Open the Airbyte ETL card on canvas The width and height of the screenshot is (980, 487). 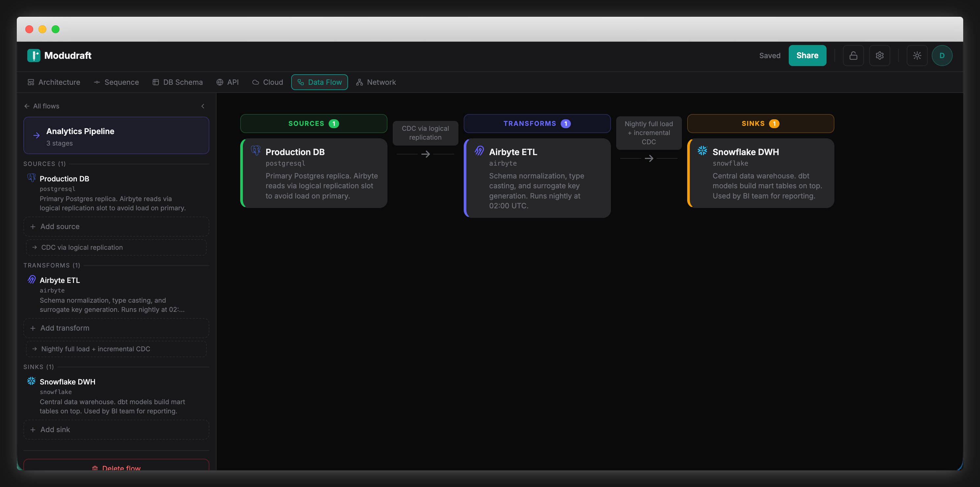point(537,178)
